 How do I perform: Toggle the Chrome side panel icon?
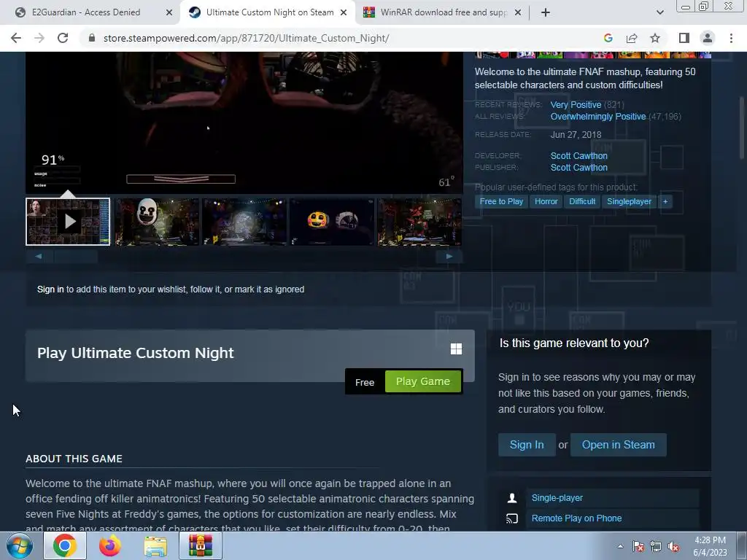pyautogui.click(x=684, y=38)
